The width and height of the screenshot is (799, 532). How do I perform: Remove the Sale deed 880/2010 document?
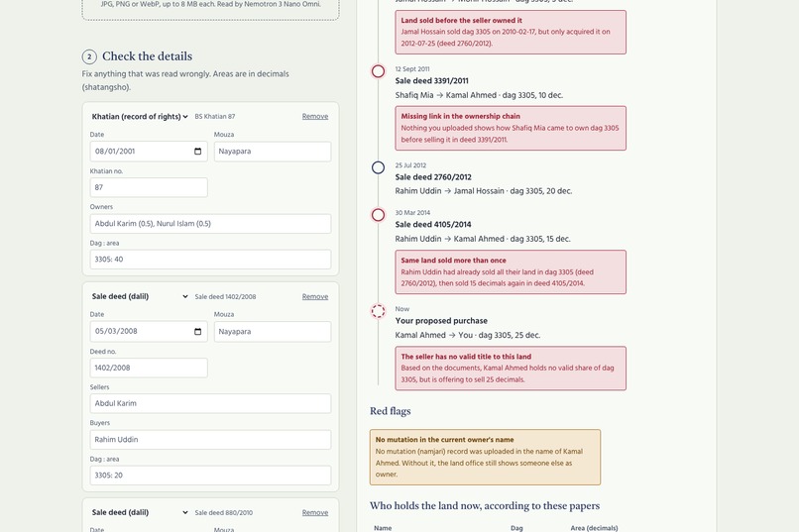[x=315, y=512]
